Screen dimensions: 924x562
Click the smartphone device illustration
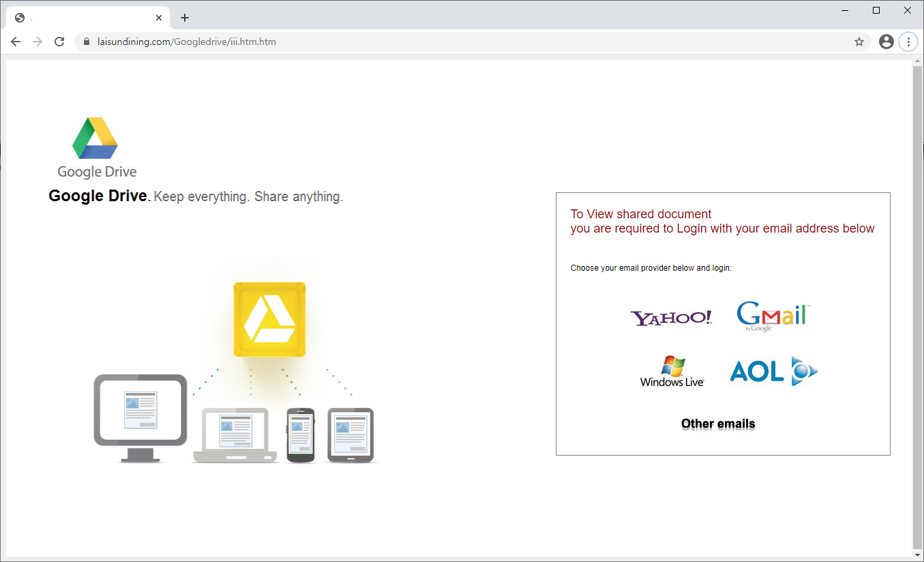301,435
